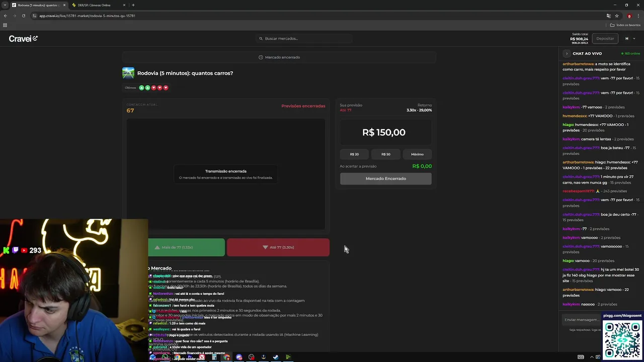644x362 pixels.
Task: Click the Rodovia market thumbnail
Action: coord(128,73)
